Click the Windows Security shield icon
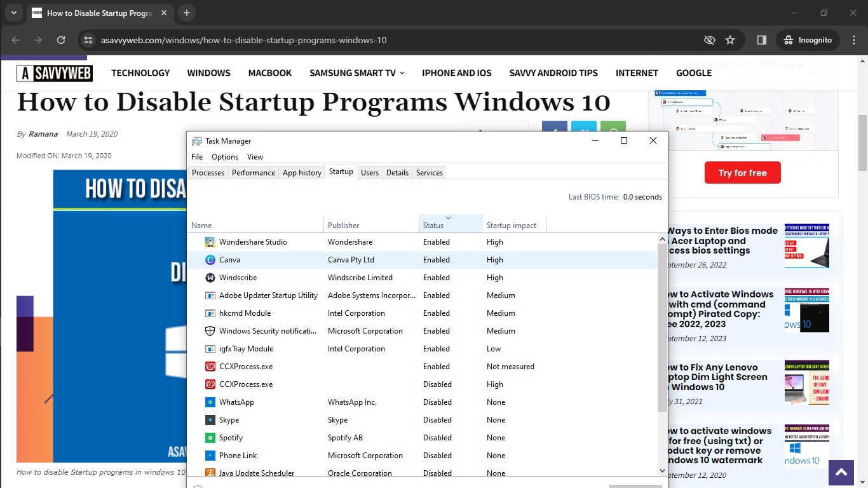This screenshot has height=488, width=868. pos(210,331)
